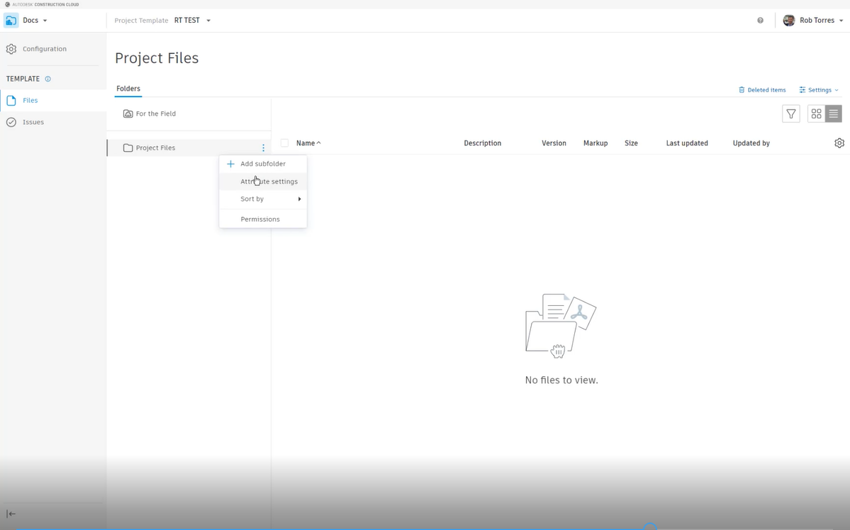Click the Size column header
The width and height of the screenshot is (850, 530).
point(631,143)
